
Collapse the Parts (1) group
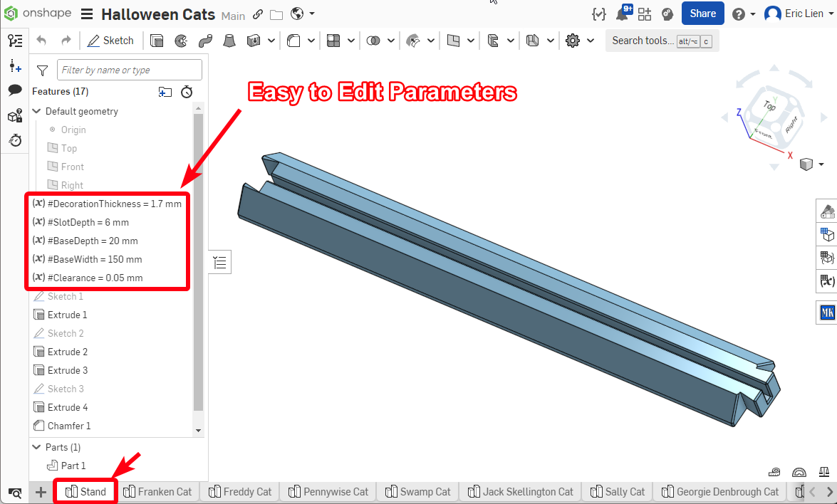[37, 447]
